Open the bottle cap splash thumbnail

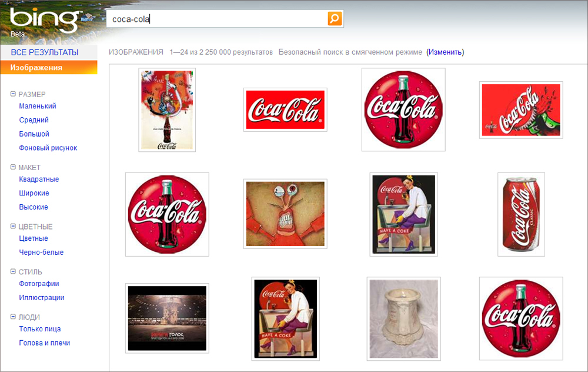[x=521, y=110]
